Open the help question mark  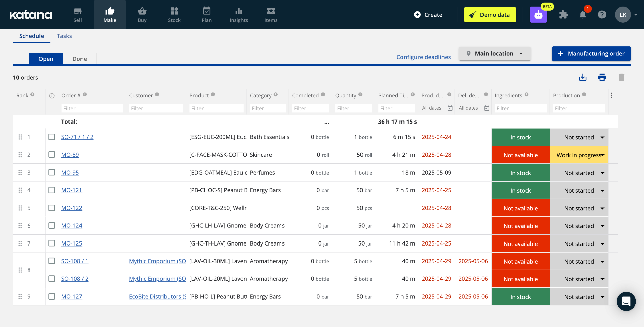tap(602, 15)
